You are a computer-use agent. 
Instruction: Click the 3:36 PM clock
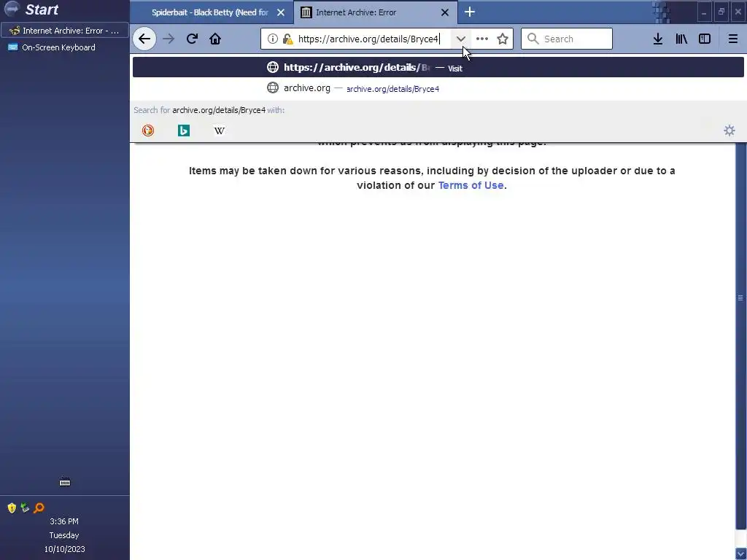[x=64, y=521]
